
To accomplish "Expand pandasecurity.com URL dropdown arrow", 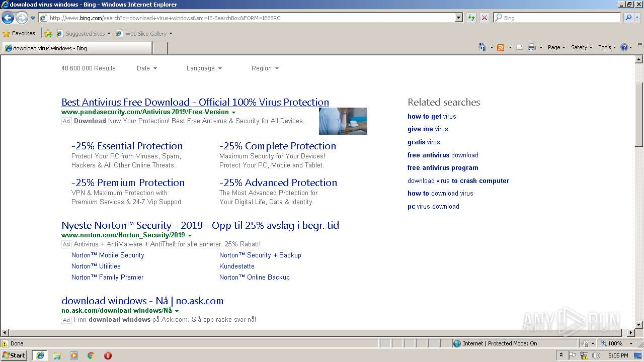I will pos(233,112).
